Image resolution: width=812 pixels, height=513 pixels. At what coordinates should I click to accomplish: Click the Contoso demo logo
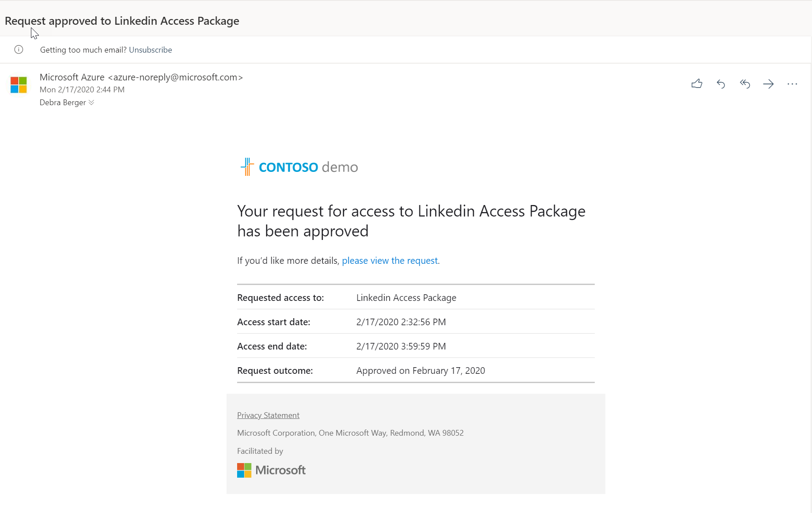pos(299,167)
